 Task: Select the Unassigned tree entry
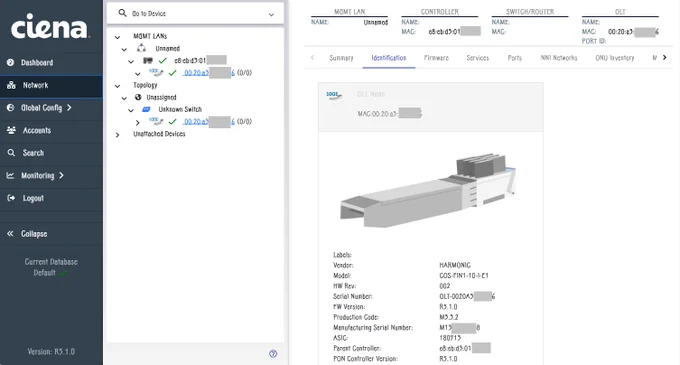point(161,97)
